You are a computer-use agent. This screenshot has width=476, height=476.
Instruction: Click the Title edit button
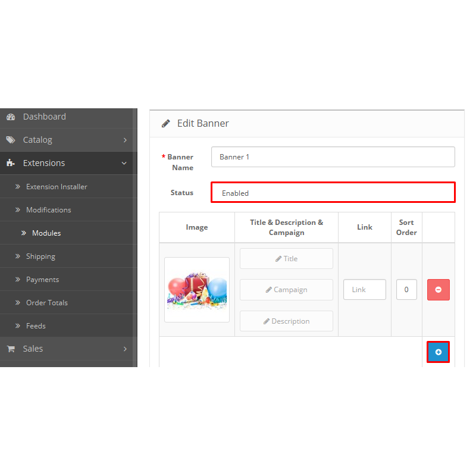coord(286,259)
